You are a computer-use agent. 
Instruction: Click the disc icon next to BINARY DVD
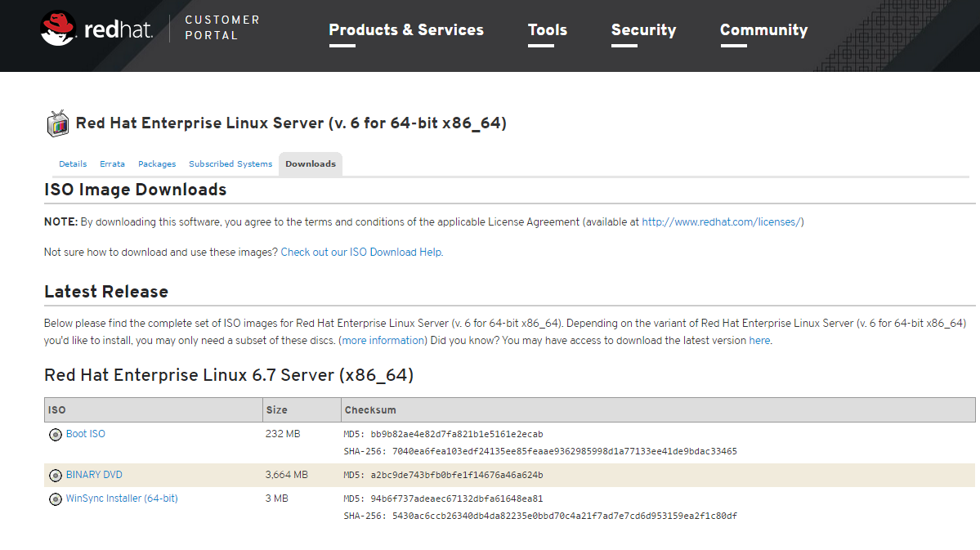(56, 476)
